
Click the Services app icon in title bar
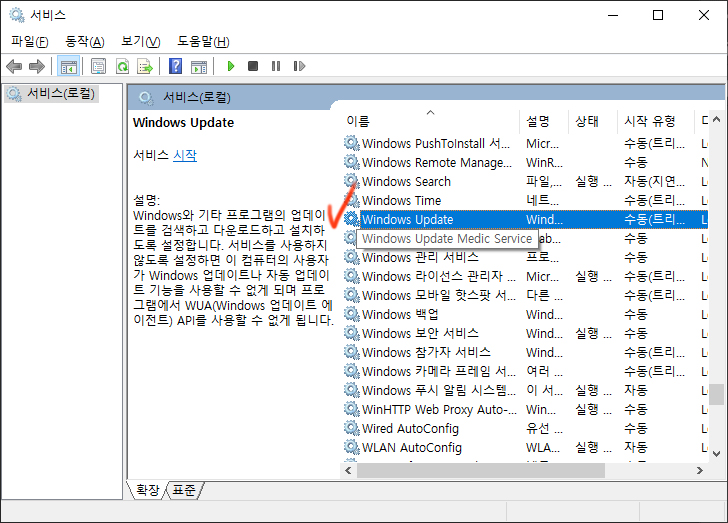tap(17, 15)
